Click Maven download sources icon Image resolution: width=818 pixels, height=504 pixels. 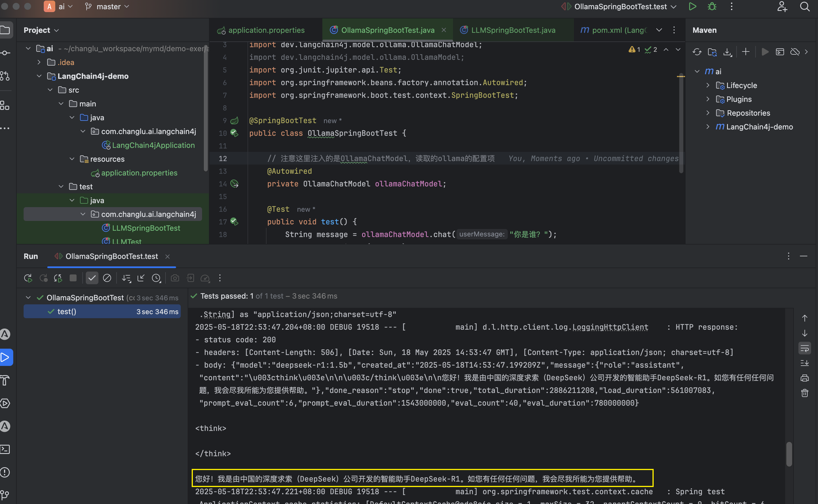[x=727, y=52]
